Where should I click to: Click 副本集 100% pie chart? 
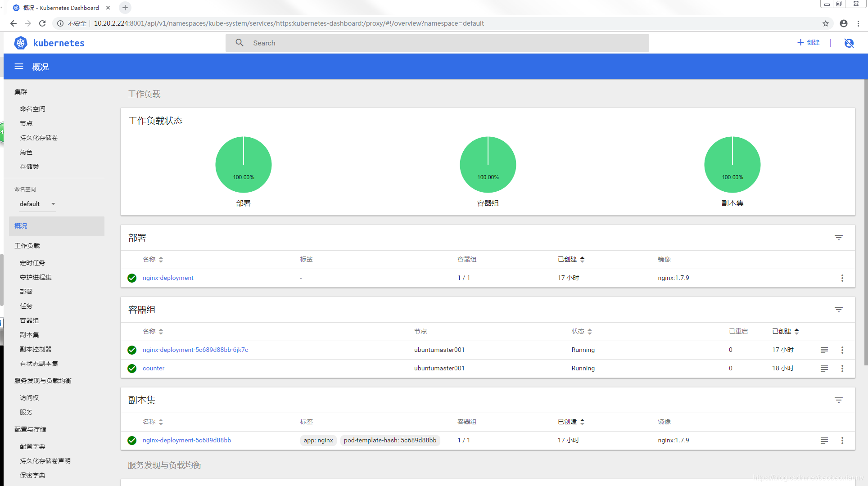point(732,165)
